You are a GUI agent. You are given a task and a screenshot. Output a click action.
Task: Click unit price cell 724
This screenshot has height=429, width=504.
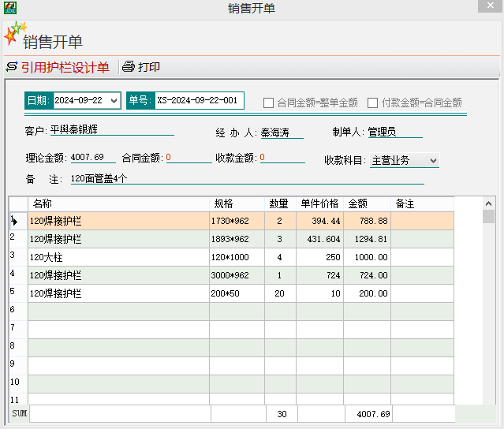pyautogui.click(x=319, y=275)
